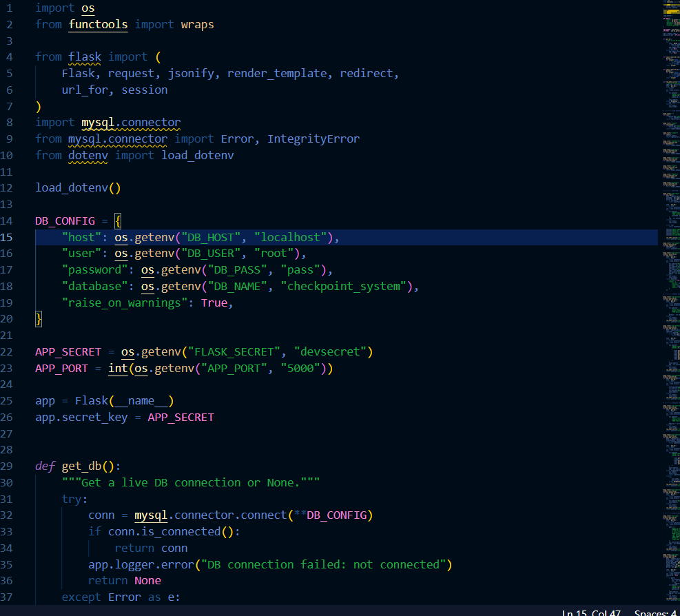The width and height of the screenshot is (680, 616).
Task: Click the "try" keyword on line 31
Action: click(x=72, y=500)
